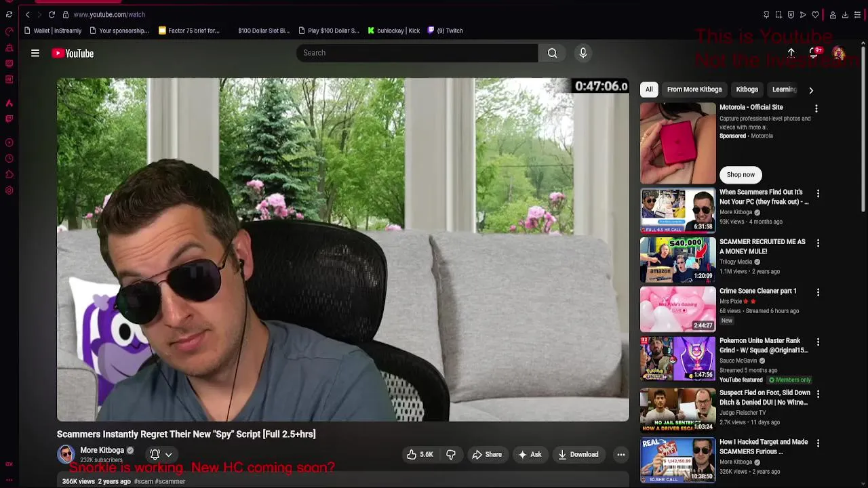Open the sidebar history clock icon
The height and width of the screenshot is (488, 868).
pyautogui.click(x=9, y=159)
